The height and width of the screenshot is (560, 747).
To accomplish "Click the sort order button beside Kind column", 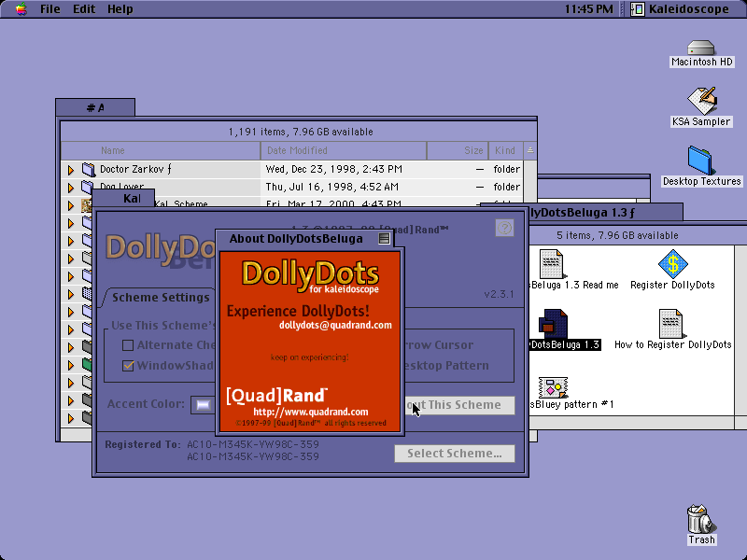I will 529,150.
